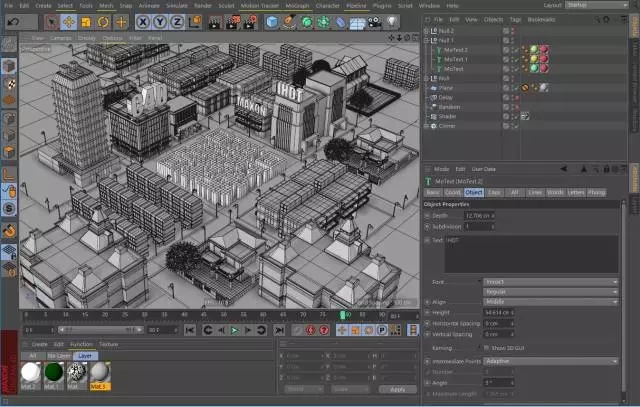
Task: Click the Render View clapperboard icon
Action: click(x=216, y=21)
